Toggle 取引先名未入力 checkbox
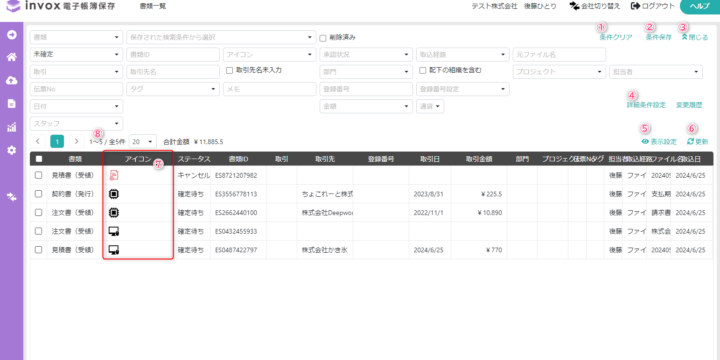The height and width of the screenshot is (360, 720). tap(230, 71)
